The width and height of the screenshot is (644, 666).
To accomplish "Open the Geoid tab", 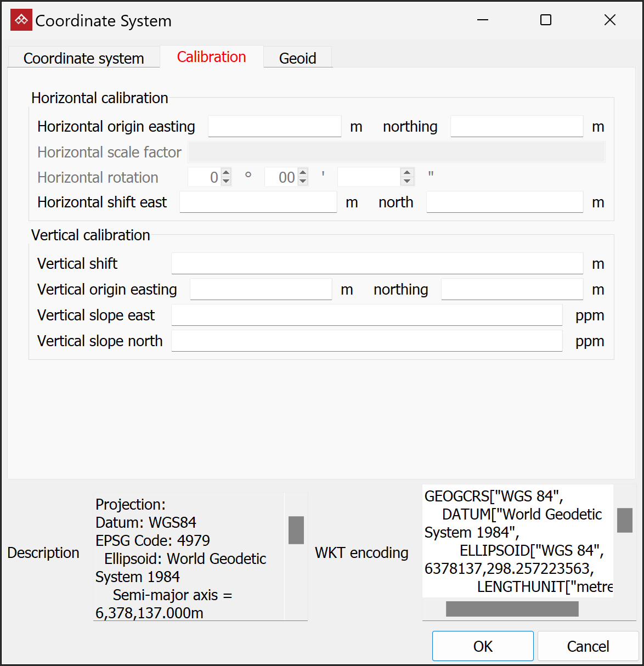I will tap(298, 58).
